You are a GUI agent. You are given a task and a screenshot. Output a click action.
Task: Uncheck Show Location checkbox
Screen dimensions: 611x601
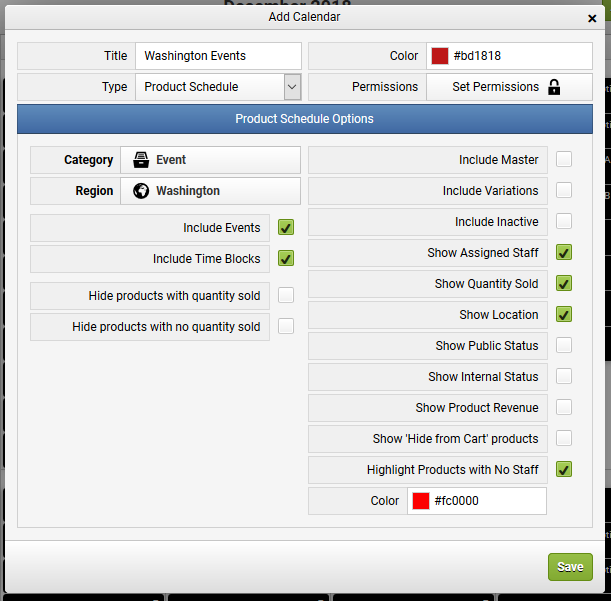564,314
